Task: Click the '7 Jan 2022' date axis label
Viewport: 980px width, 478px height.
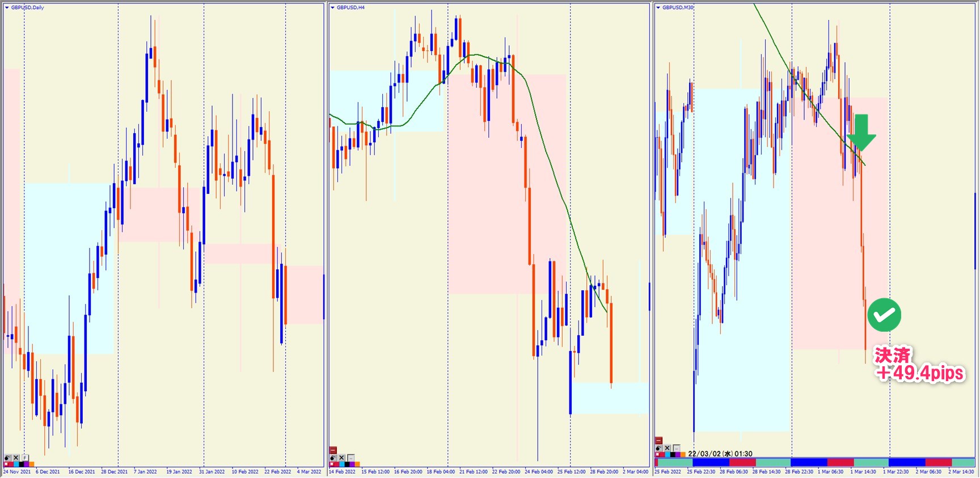Action: [145, 472]
